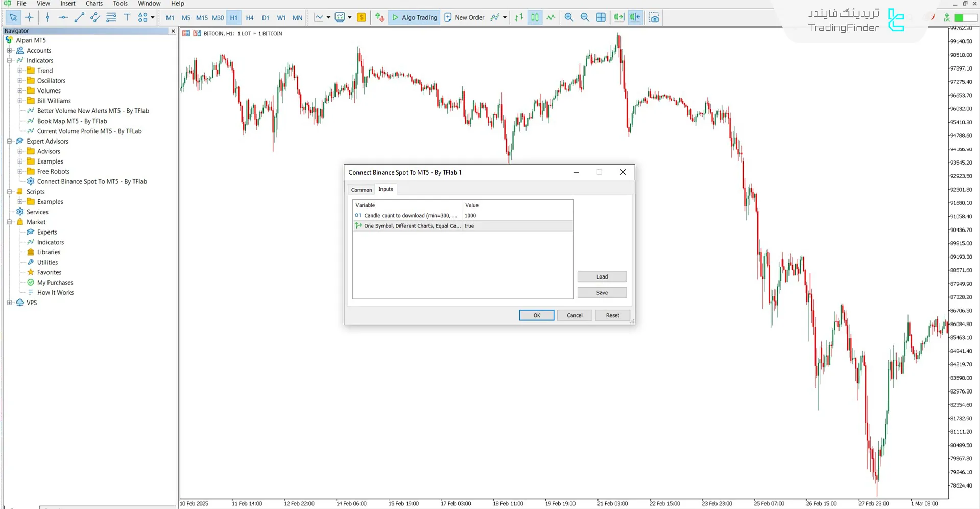The height and width of the screenshot is (509, 980).
Task: Open the View menu
Action: click(43, 4)
